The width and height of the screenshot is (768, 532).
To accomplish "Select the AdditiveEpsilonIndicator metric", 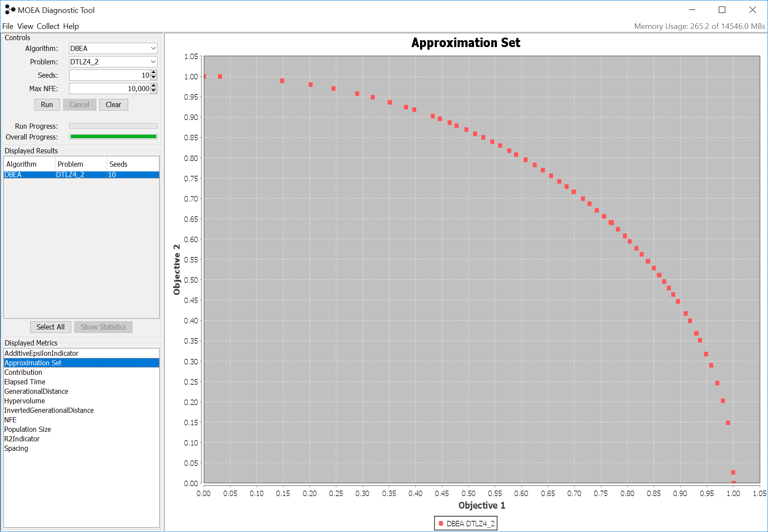I will point(41,353).
